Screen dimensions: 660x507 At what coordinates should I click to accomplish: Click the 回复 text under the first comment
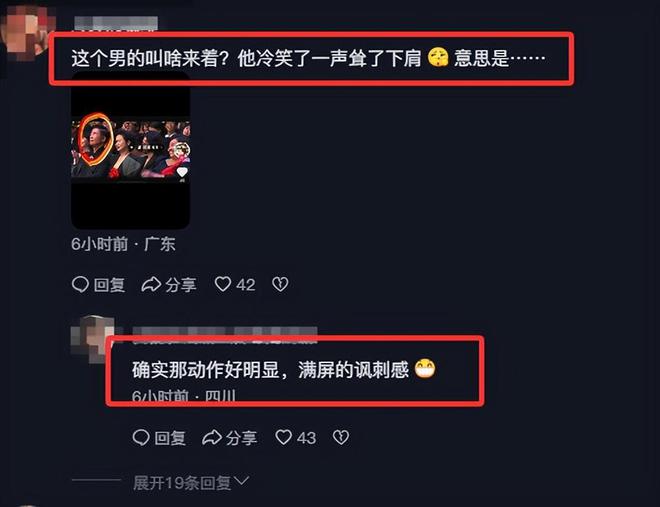click(x=109, y=285)
